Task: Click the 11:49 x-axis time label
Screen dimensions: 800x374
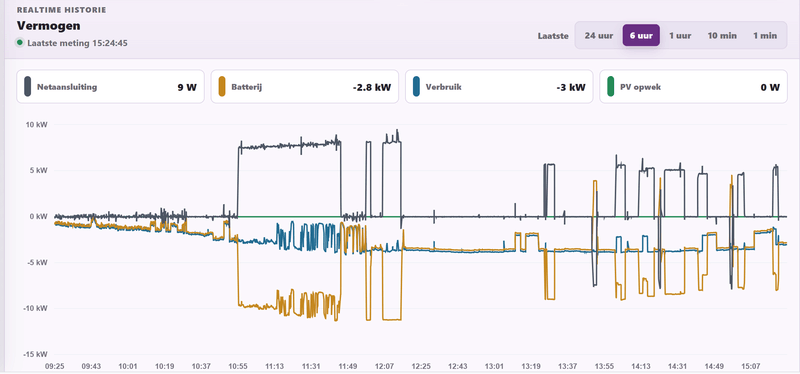Action: pyautogui.click(x=348, y=366)
